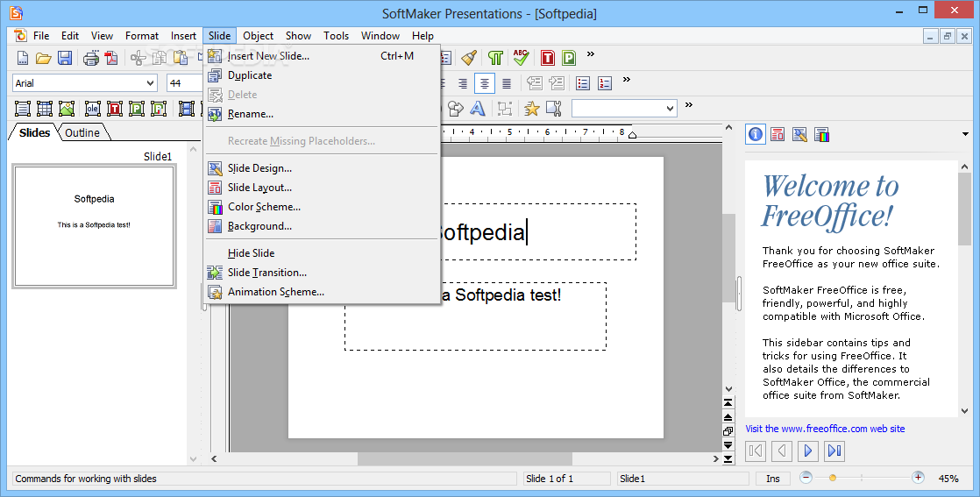Image resolution: width=980 pixels, height=497 pixels.
Task: Open the Arial font name dropdown
Action: [150, 83]
